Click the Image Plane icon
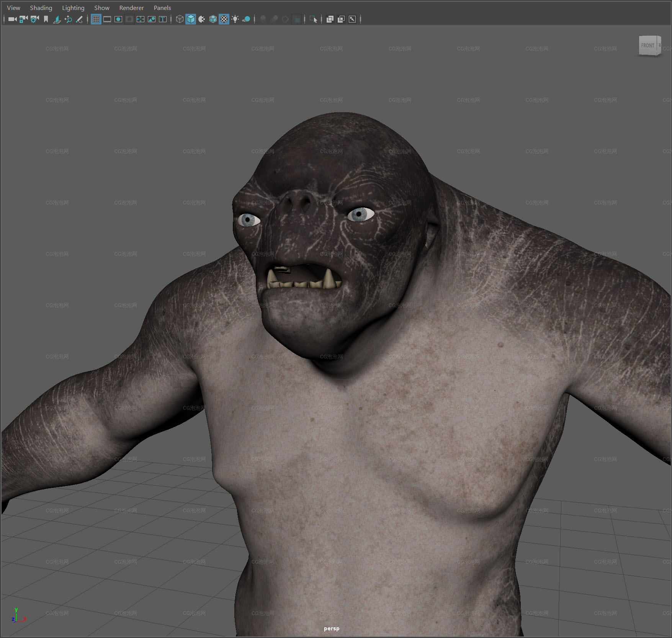672x638 pixels. click(x=57, y=19)
